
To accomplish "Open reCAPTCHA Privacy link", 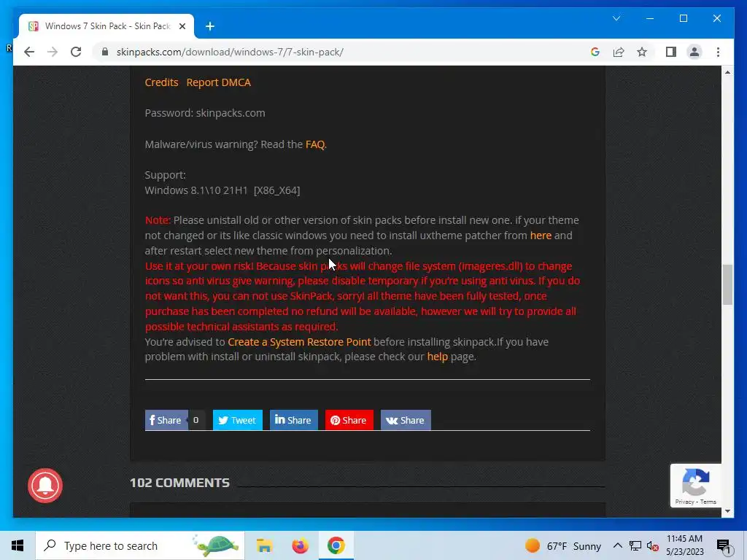I will pyautogui.click(x=684, y=502).
